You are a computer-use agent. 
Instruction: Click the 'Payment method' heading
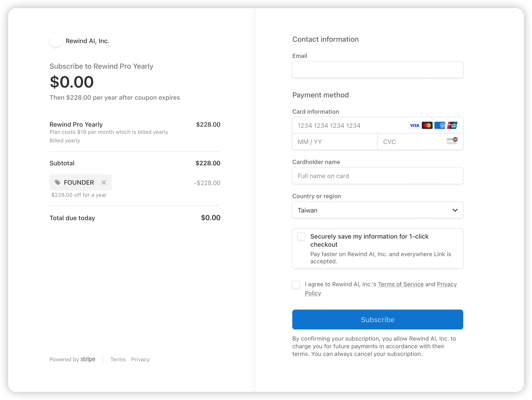tap(320, 95)
